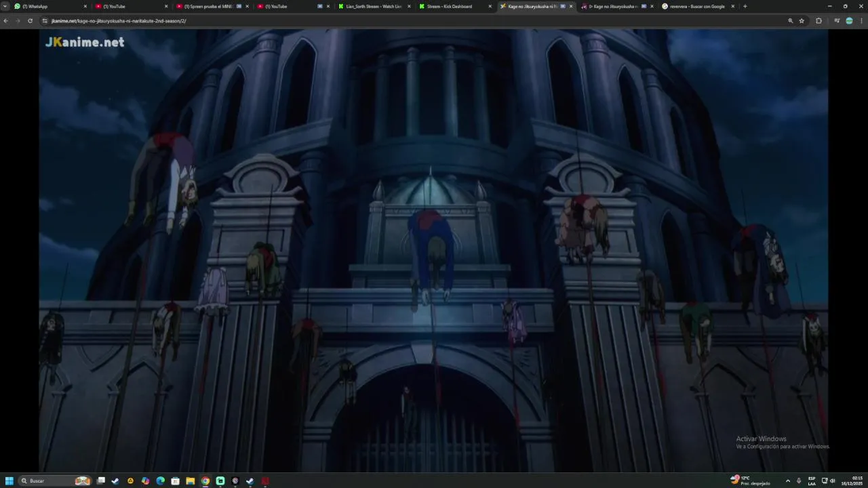Open Task View on the taskbar

pos(100,481)
